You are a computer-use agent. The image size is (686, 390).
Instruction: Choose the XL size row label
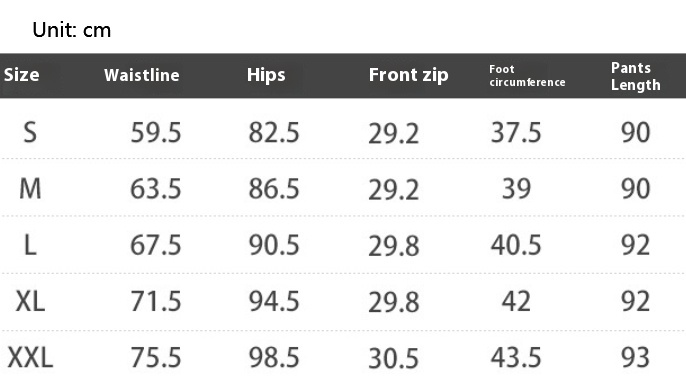click(30, 301)
